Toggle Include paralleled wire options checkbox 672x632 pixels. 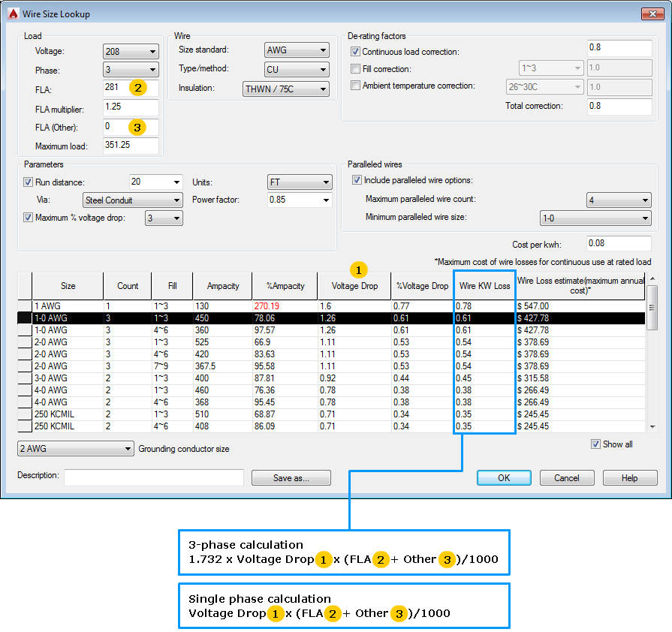(357, 180)
